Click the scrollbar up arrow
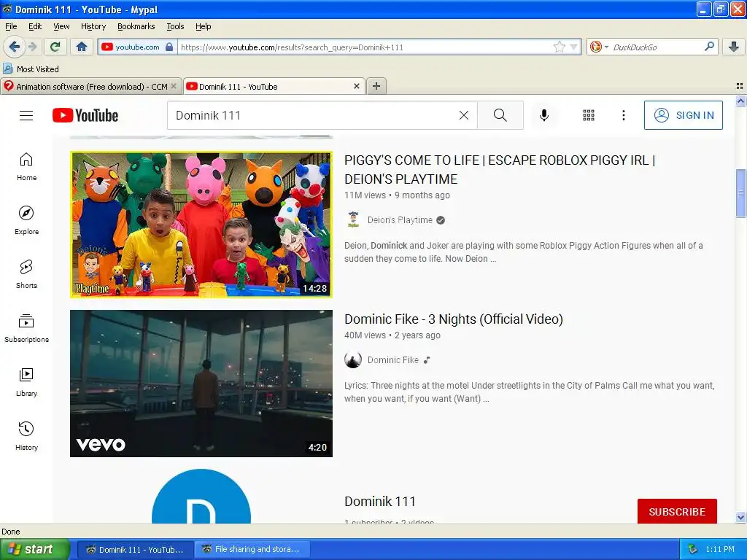This screenshot has height=560, width=747. tap(741, 101)
